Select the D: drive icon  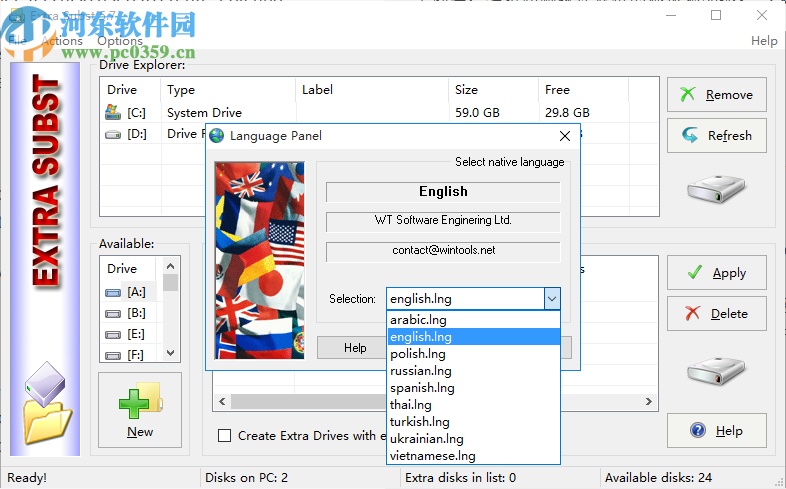pyautogui.click(x=113, y=134)
